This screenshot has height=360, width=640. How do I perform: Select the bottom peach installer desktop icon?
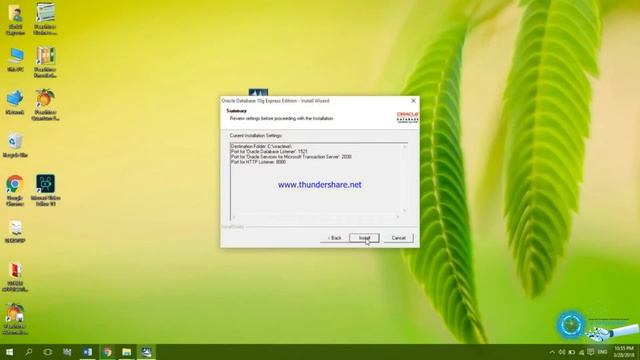coord(15,319)
